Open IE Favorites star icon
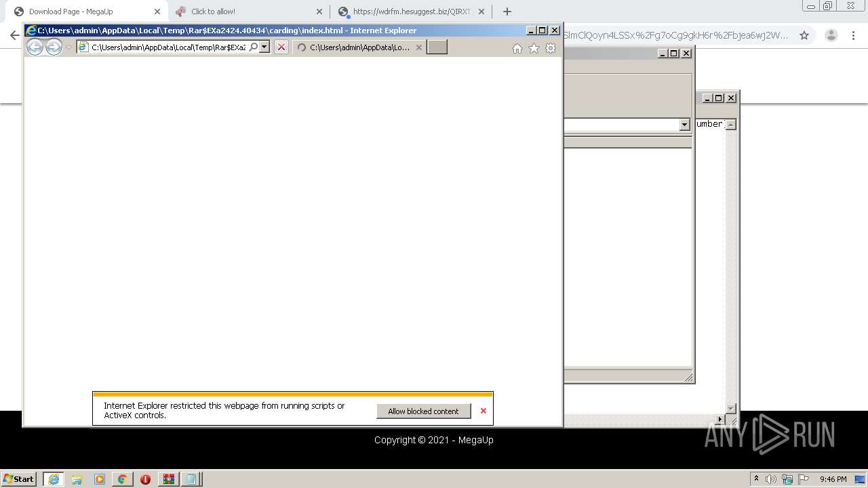Screen dimensions: 868x488 pos(534,48)
